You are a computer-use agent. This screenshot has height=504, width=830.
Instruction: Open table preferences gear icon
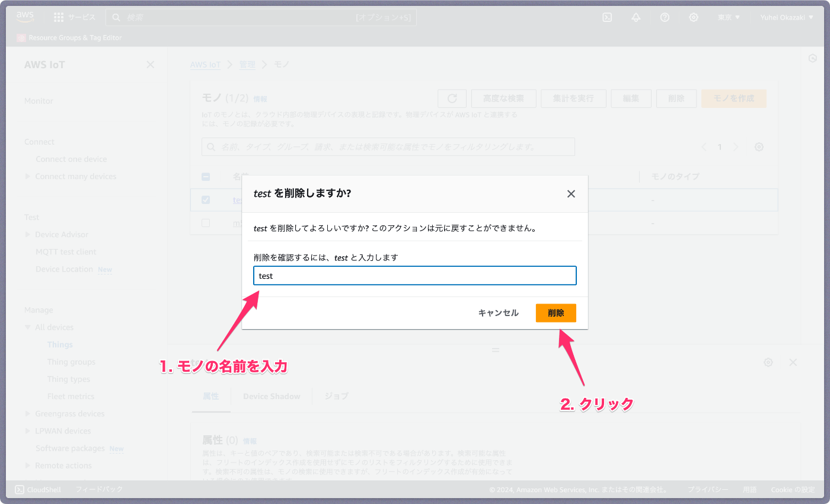pos(759,147)
